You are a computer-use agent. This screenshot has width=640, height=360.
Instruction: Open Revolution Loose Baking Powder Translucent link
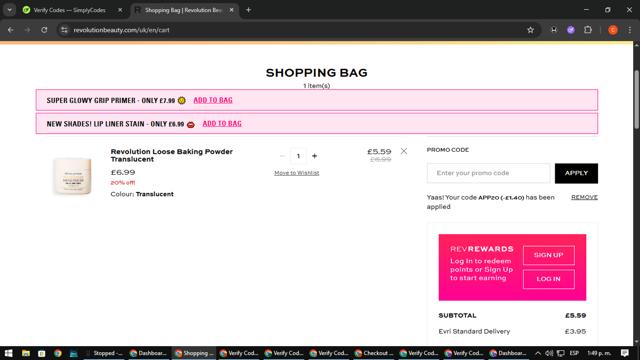tap(171, 155)
